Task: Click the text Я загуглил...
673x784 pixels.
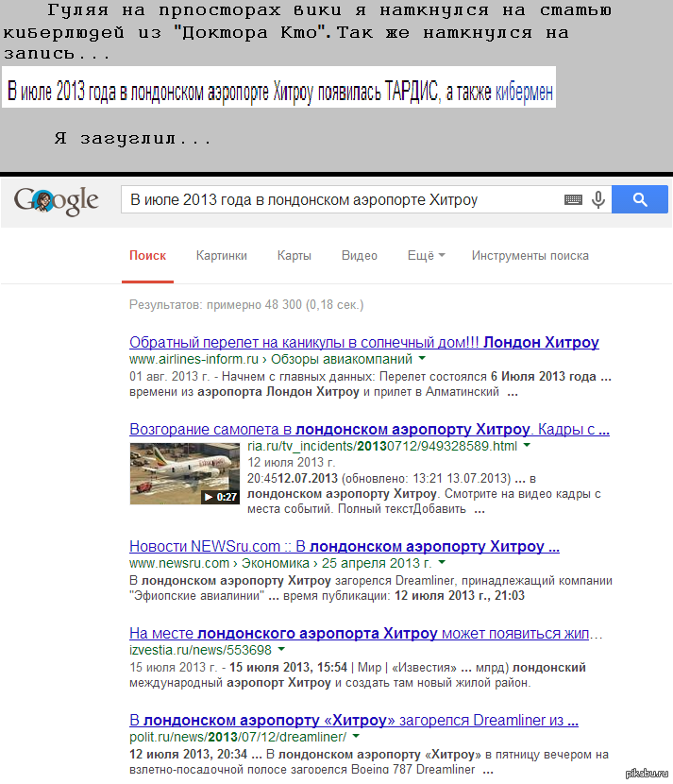Action: pos(133,139)
